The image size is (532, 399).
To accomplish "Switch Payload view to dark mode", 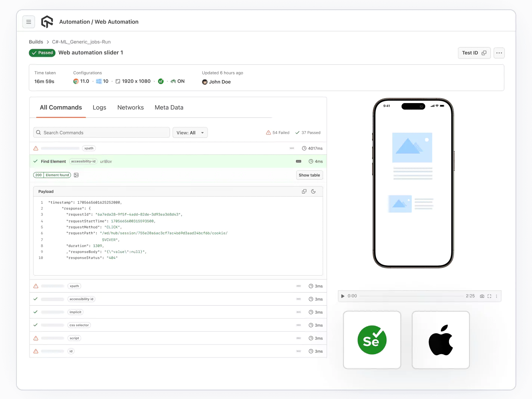I will tap(313, 191).
